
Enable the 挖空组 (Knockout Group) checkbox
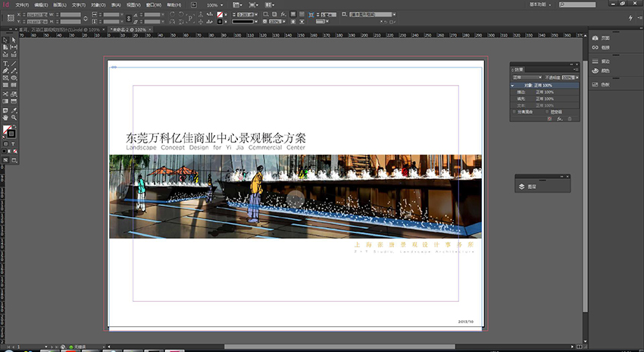tap(547, 112)
